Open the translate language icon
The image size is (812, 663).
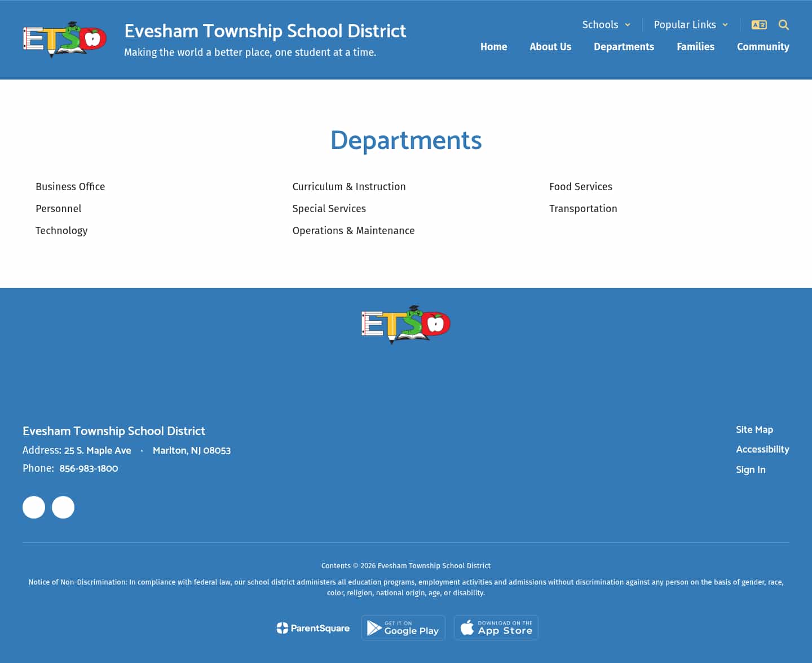coord(759,25)
